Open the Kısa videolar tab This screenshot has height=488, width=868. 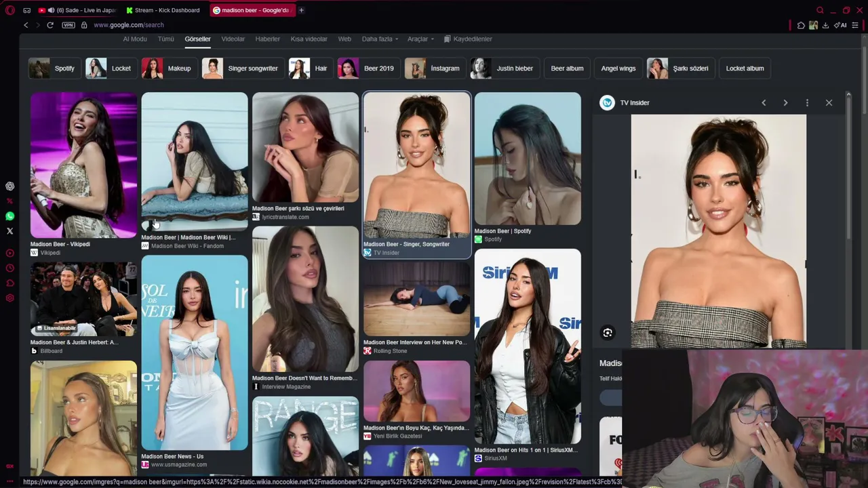pyautogui.click(x=309, y=39)
